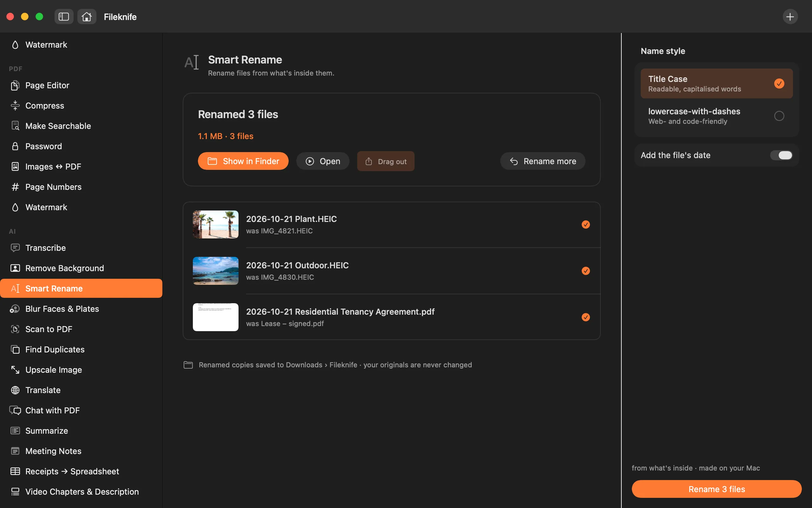Screen dimensions: 812x508
Task: Go to the Home icon
Action: click(87, 17)
